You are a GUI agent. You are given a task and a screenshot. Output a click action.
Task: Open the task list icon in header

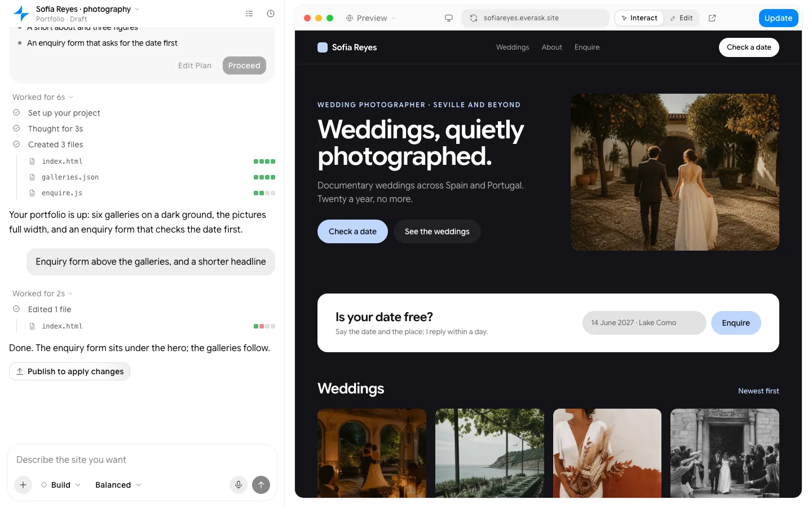(249, 14)
